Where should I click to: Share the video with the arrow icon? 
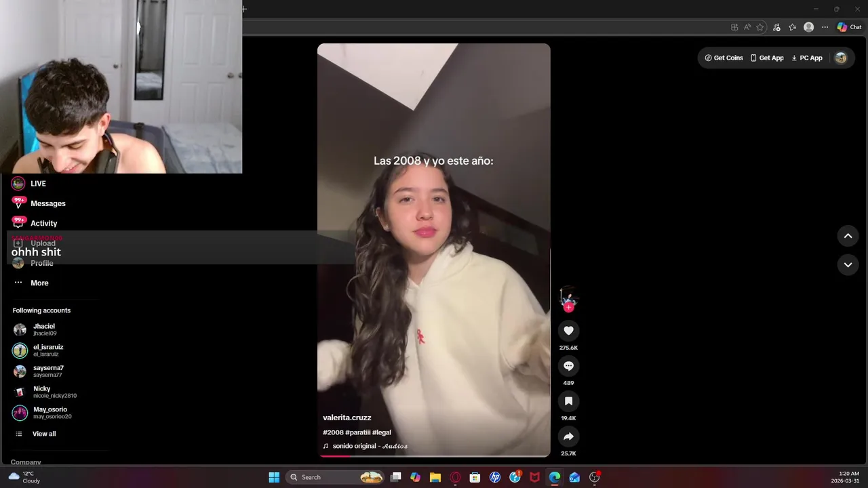click(568, 436)
